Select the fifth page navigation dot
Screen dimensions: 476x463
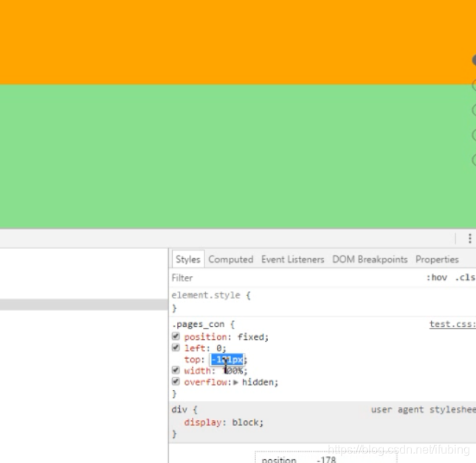(x=475, y=160)
